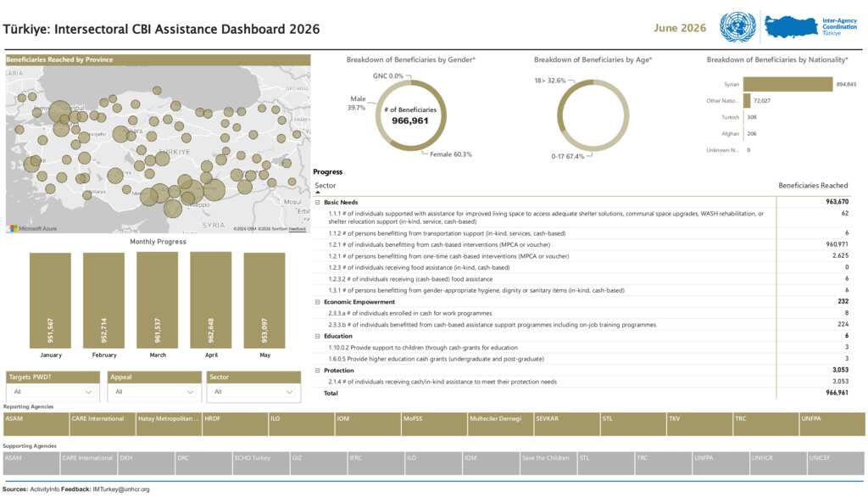The image size is (868, 498).
Task: Select the UNFPA reporting agency tile
Action: point(832,424)
